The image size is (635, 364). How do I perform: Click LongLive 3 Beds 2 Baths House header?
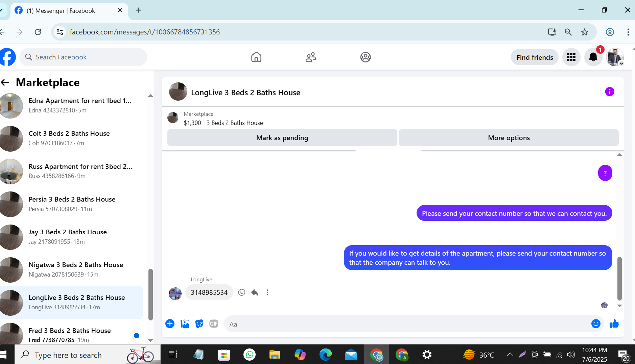tap(245, 93)
